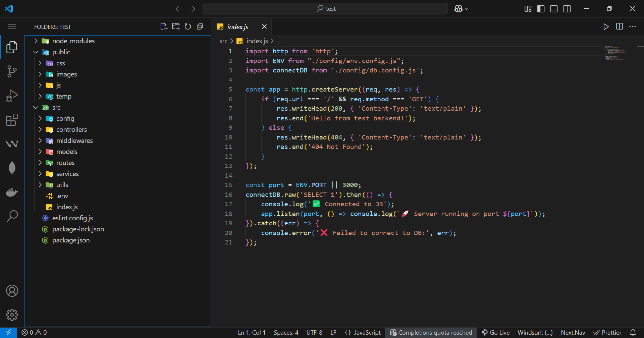Open the Extensions view
The image size is (644, 338).
(12, 120)
